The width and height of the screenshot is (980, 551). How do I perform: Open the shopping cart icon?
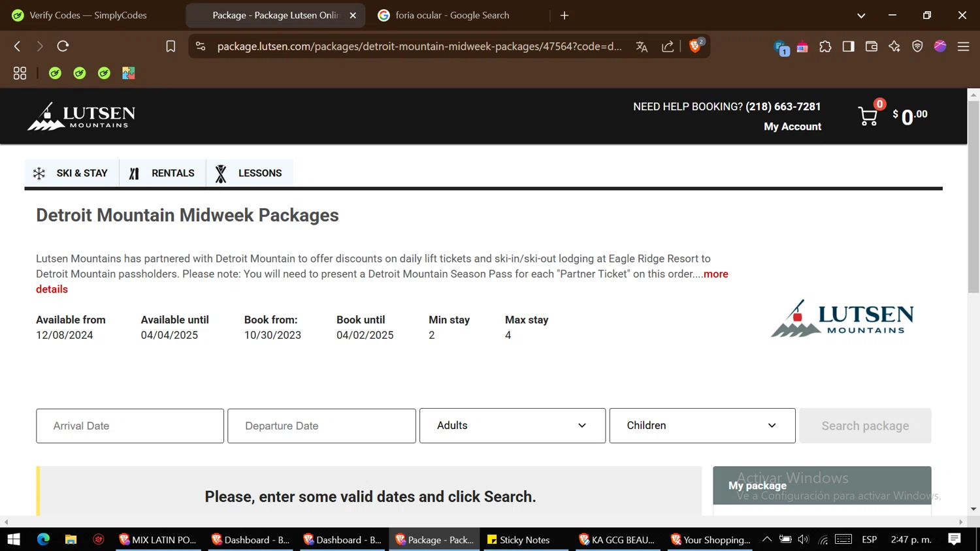coord(868,116)
